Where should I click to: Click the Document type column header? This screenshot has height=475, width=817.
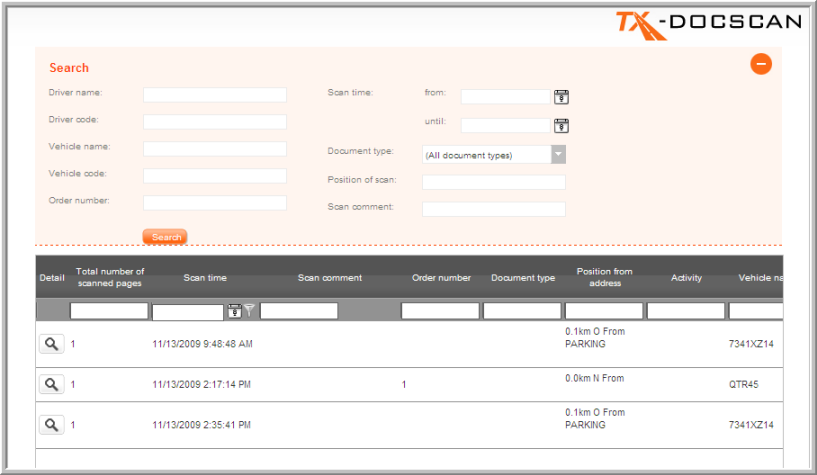(x=523, y=278)
